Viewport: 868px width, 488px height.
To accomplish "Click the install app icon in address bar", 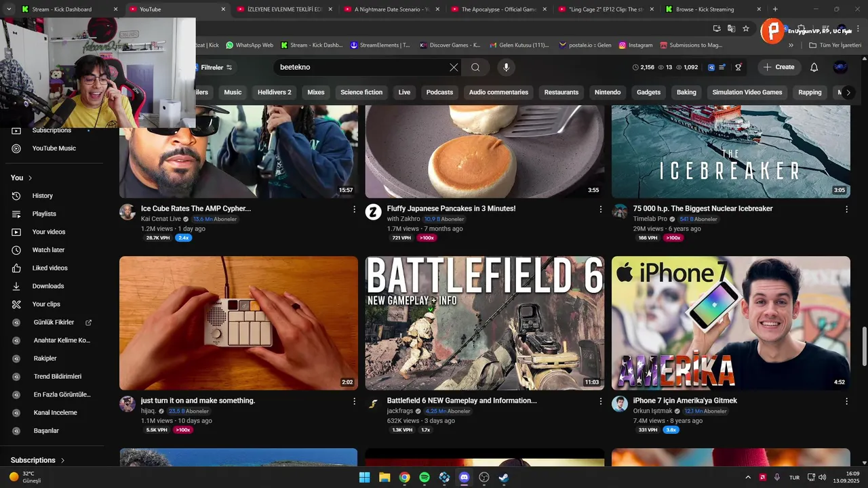I will (x=717, y=28).
